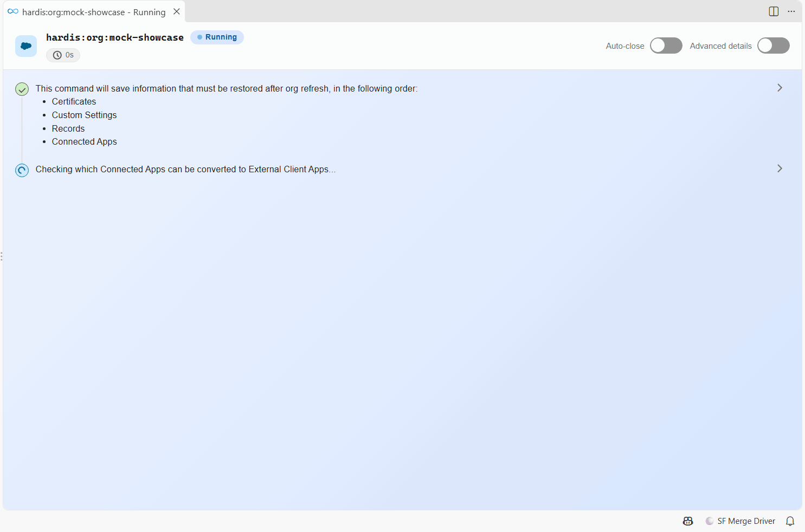Image resolution: width=805 pixels, height=532 pixels.
Task: Expand the 'Checking which Connected Apps' step
Action: click(x=780, y=168)
